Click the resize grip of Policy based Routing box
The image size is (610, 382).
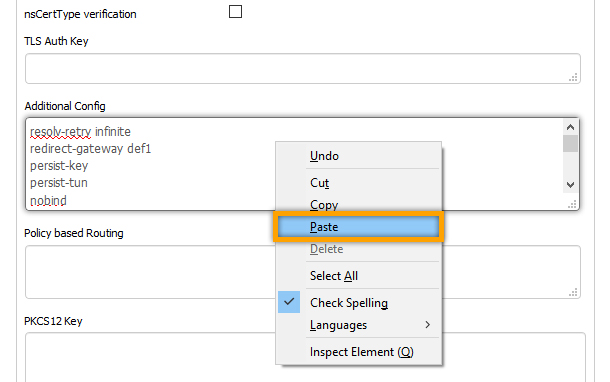tap(573, 292)
